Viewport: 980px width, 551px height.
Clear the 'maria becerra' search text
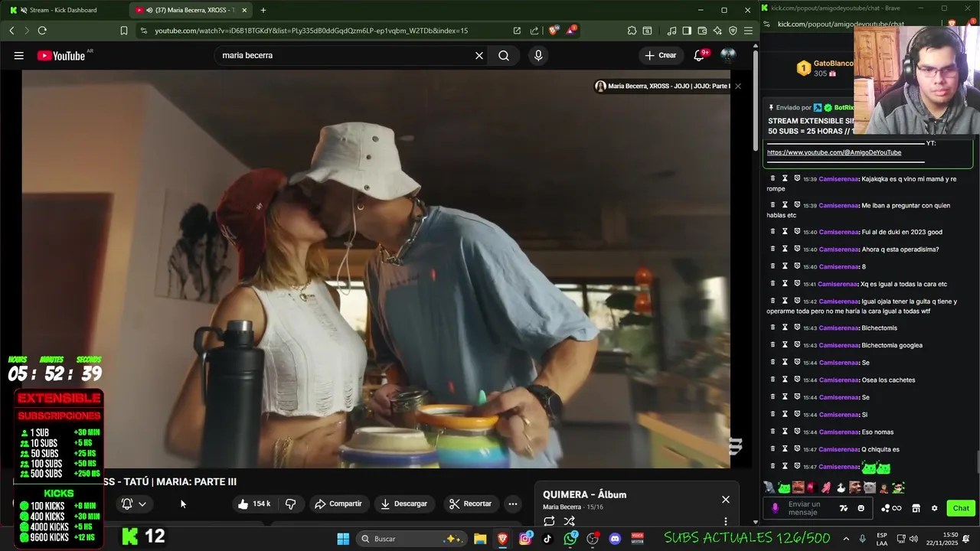pyautogui.click(x=479, y=55)
